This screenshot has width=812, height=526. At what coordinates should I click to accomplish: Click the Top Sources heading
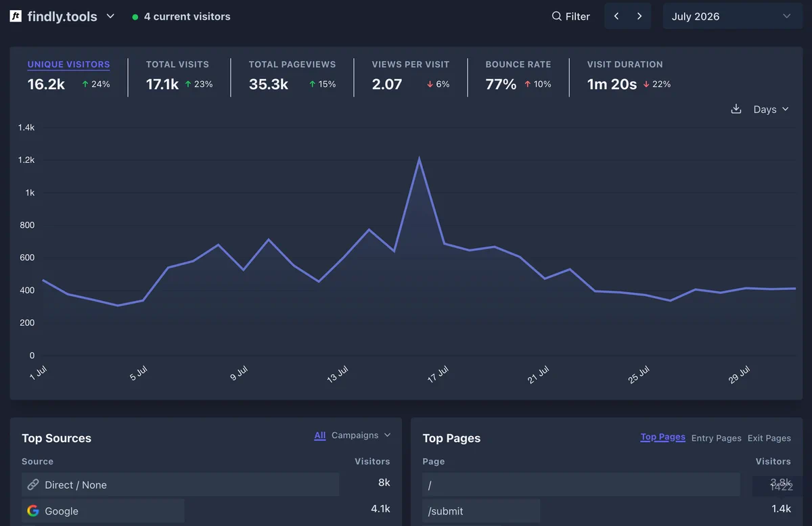[x=56, y=438]
